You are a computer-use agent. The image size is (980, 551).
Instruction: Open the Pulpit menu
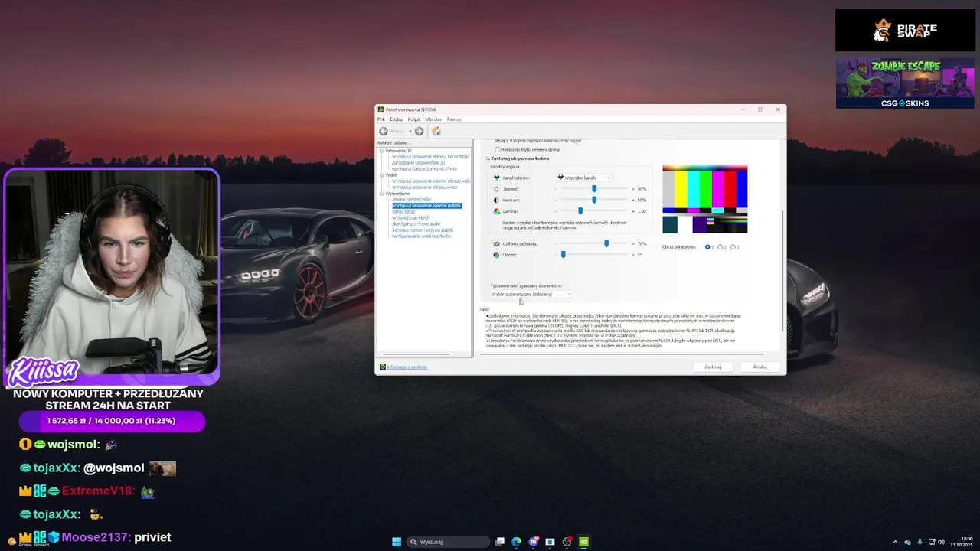(x=414, y=119)
